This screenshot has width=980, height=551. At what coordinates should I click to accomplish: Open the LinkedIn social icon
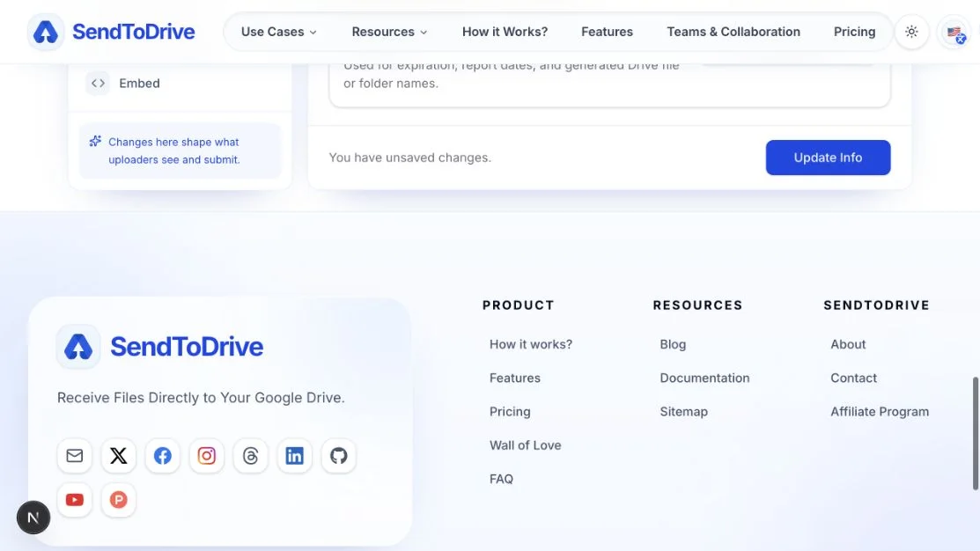coord(294,455)
